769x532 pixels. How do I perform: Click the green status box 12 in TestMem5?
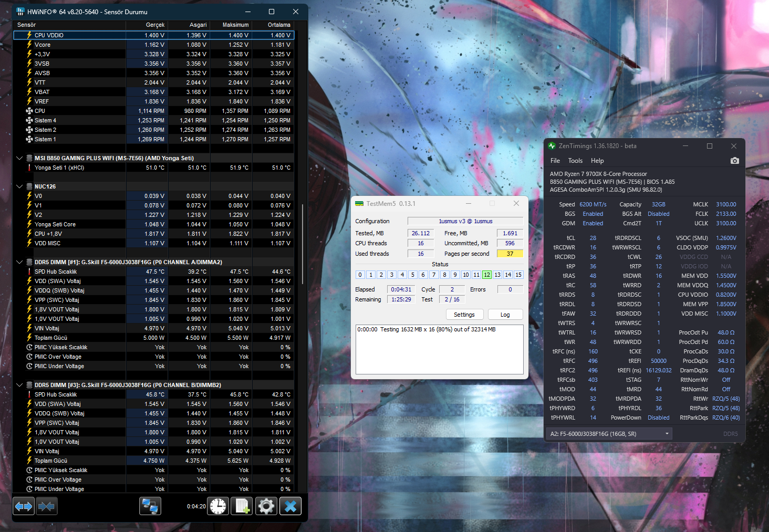[x=487, y=275]
